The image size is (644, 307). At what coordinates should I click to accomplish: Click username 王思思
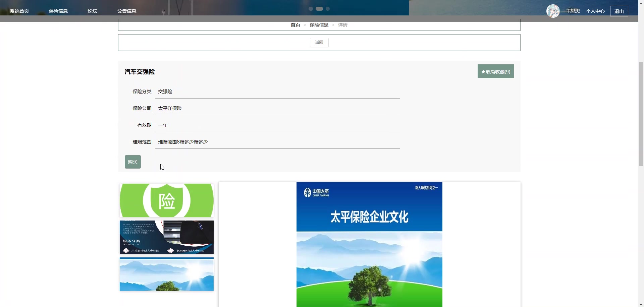pyautogui.click(x=573, y=11)
